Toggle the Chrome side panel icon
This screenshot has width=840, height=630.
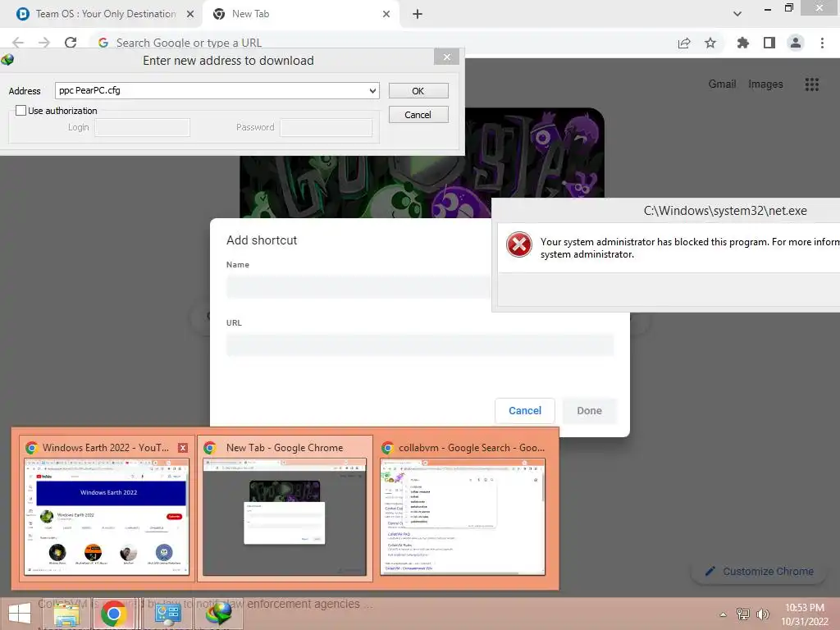(769, 43)
